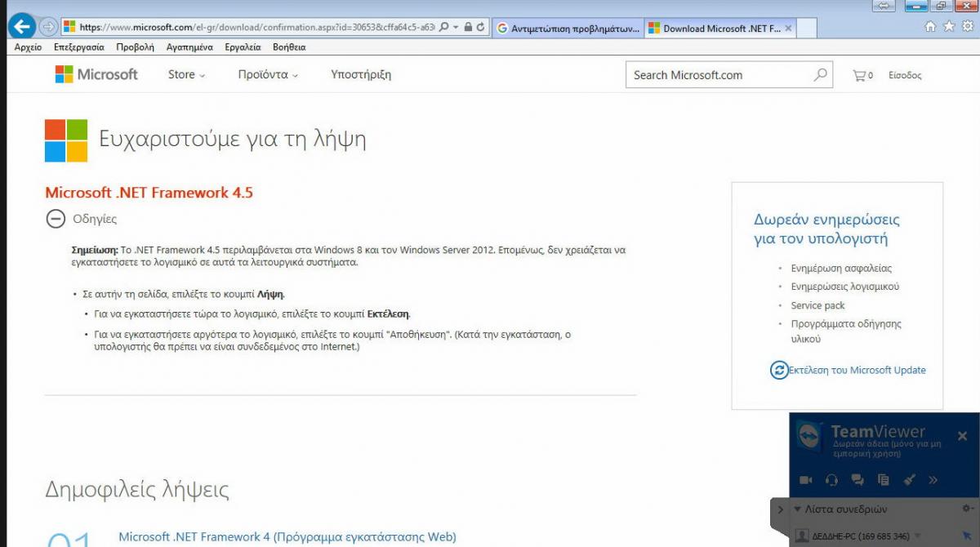Close the Download Microsoft .NET tab
Screen dimensions: 980x547
[x=788, y=28]
